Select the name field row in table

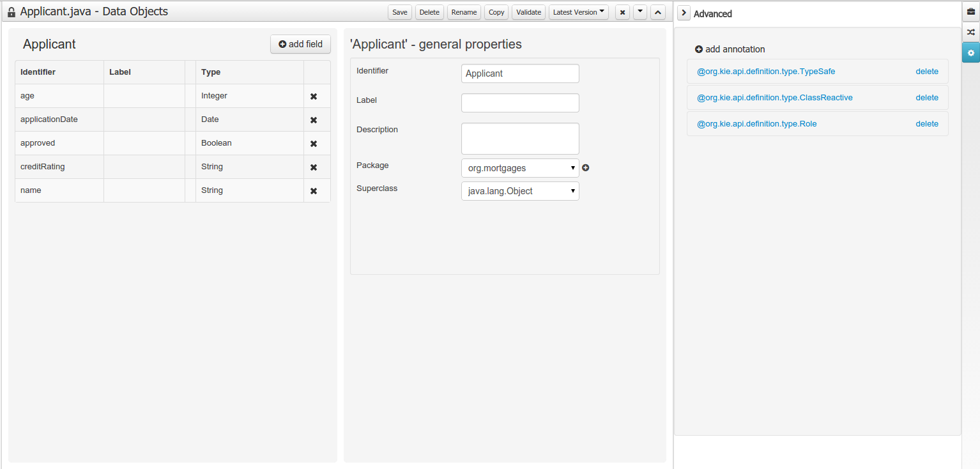[31, 190]
